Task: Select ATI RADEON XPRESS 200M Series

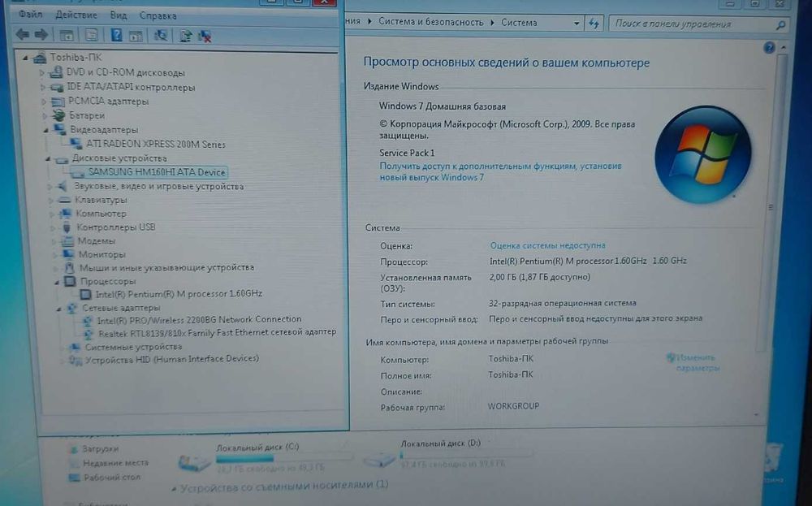Action: [x=155, y=144]
